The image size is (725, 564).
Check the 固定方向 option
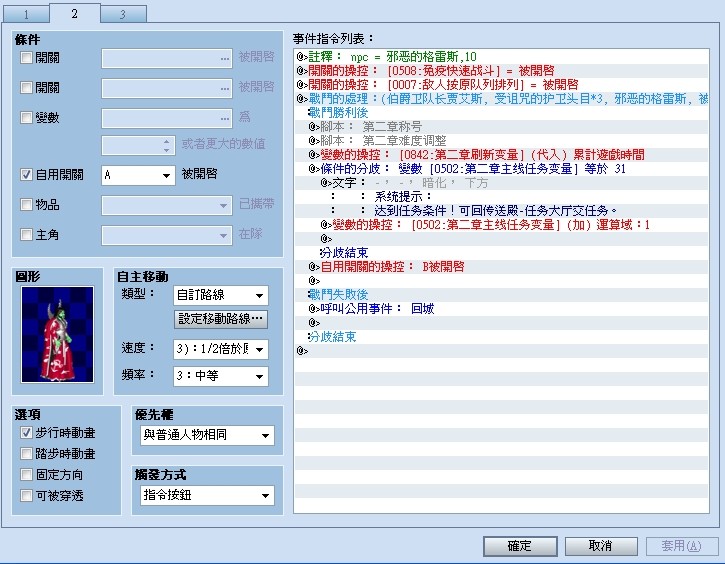26,474
